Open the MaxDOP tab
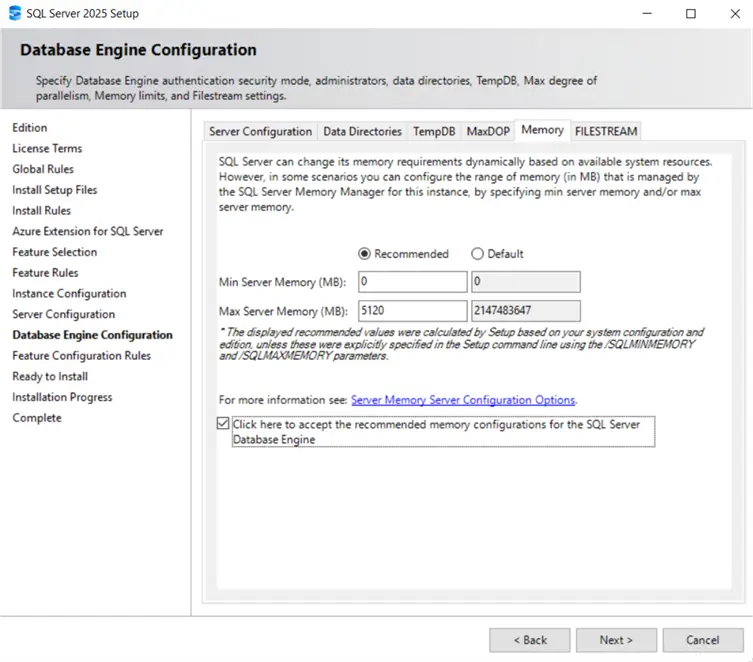Screen dimensions: 753x662 click(x=488, y=132)
